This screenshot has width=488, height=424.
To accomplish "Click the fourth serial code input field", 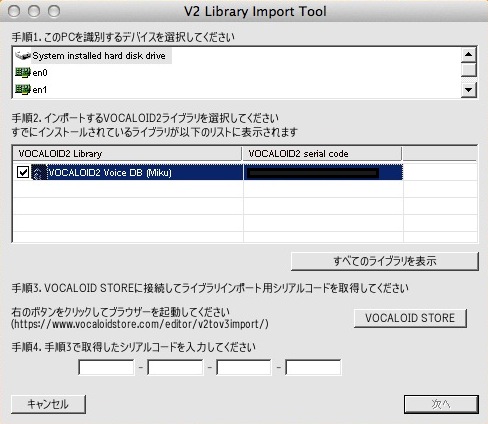I will (x=313, y=367).
